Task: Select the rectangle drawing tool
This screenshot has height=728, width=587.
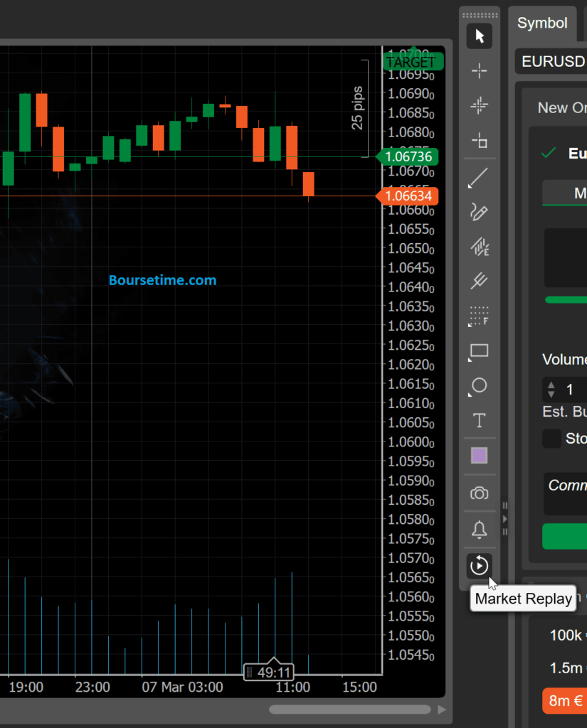Action: [x=479, y=351]
